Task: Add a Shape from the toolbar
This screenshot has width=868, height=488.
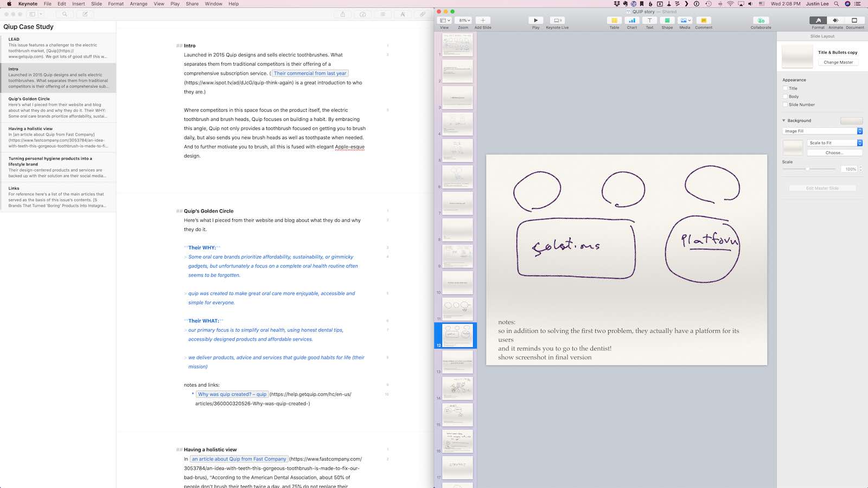Action: tap(667, 21)
